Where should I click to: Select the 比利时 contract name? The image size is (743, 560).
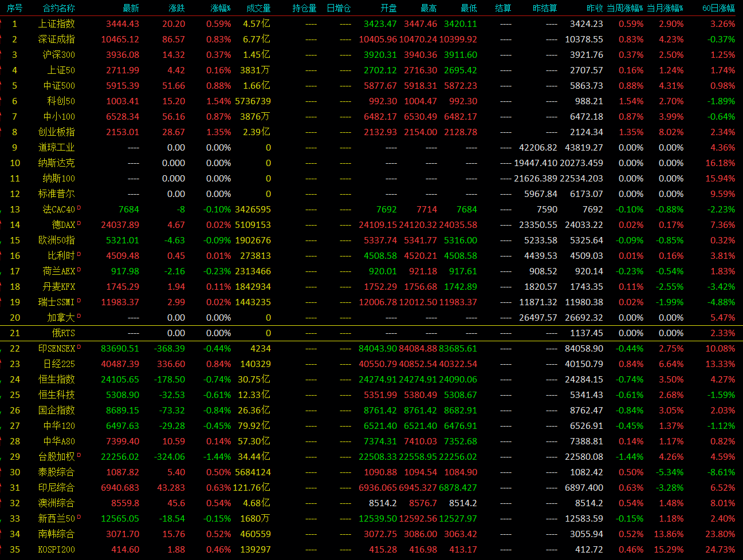(61, 256)
